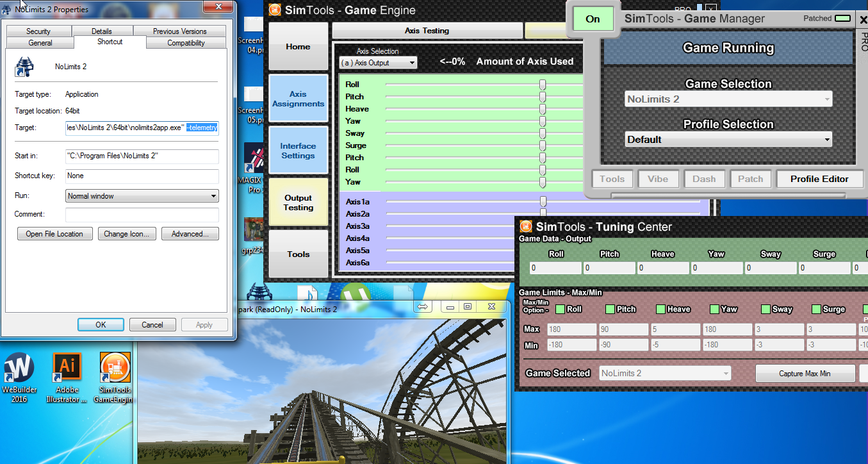
Task: Click Vibe button in Game Manager
Action: click(x=658, y=179)
